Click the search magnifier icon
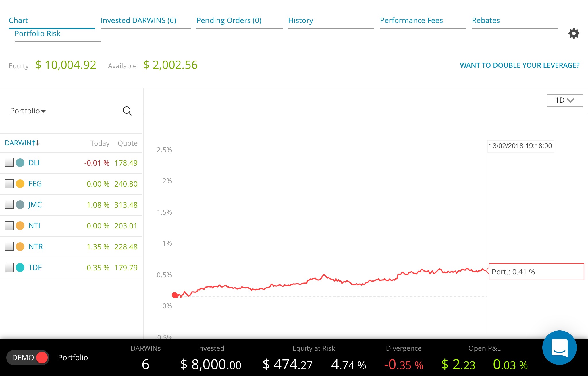 point(127,111)
